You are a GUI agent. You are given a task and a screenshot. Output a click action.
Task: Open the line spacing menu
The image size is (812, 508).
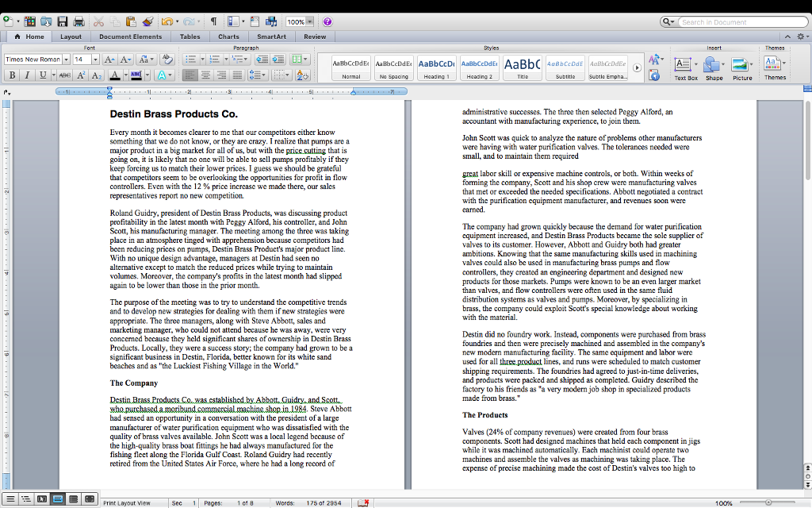257,75
